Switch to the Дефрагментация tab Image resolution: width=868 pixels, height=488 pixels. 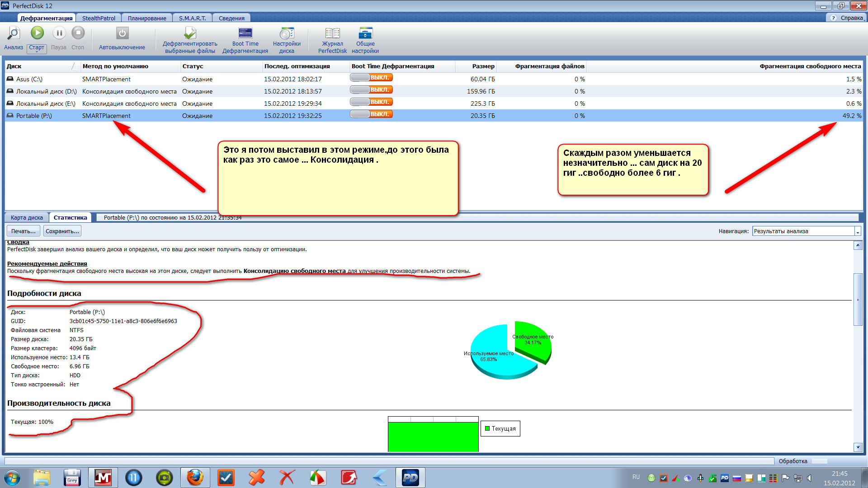(x=47, y=18)
